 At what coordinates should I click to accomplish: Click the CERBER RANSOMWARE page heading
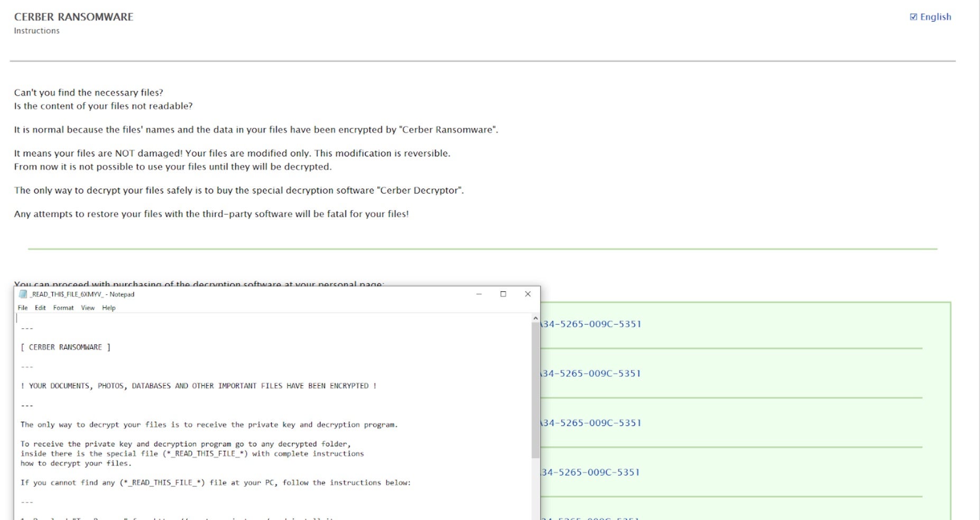tap(73, 17)
